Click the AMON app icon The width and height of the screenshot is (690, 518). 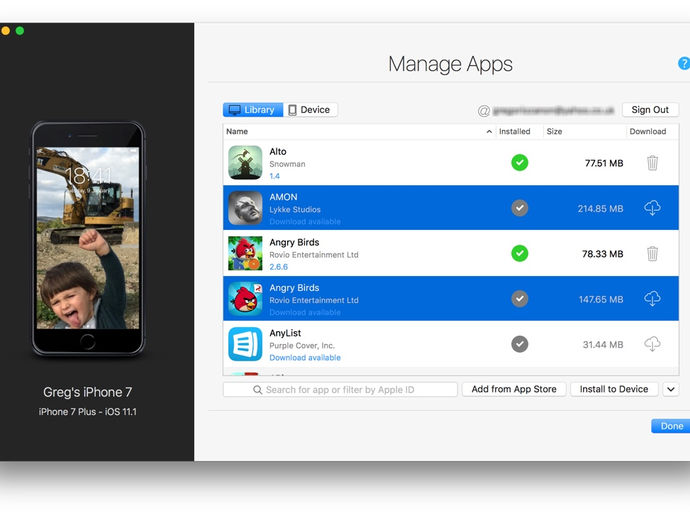pos(245,208)
